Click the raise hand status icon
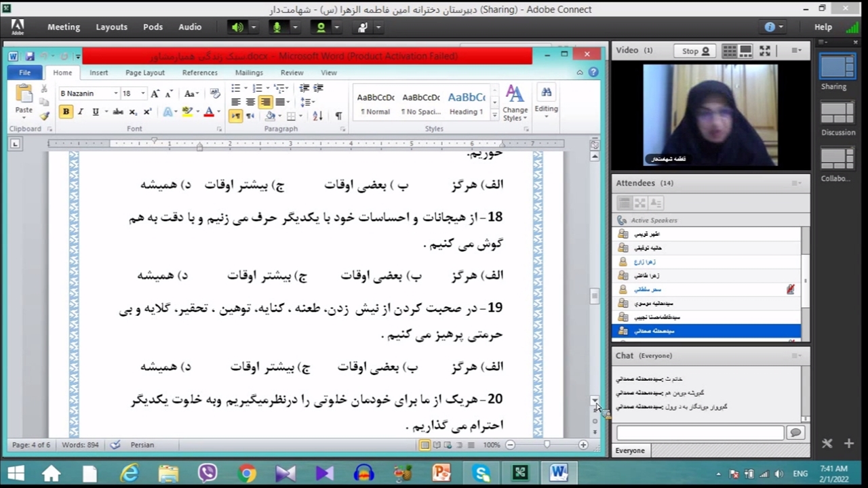The image size is (868, 488). 363,27
